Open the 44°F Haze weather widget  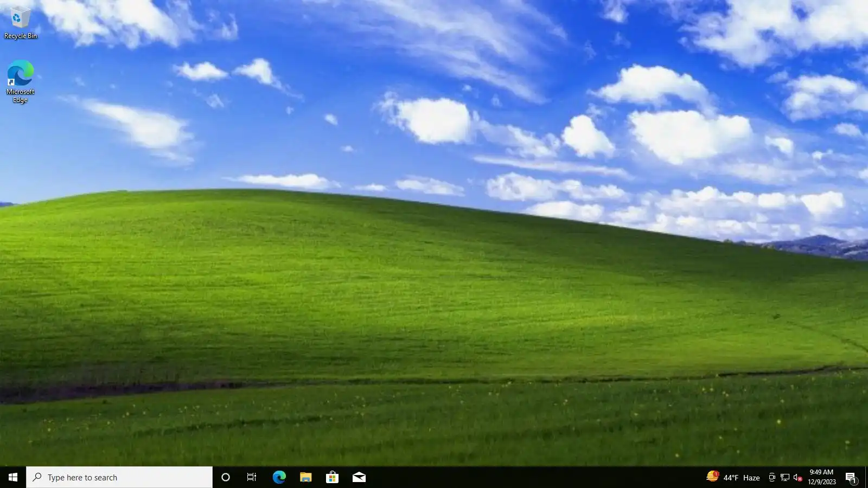[733, 477]
